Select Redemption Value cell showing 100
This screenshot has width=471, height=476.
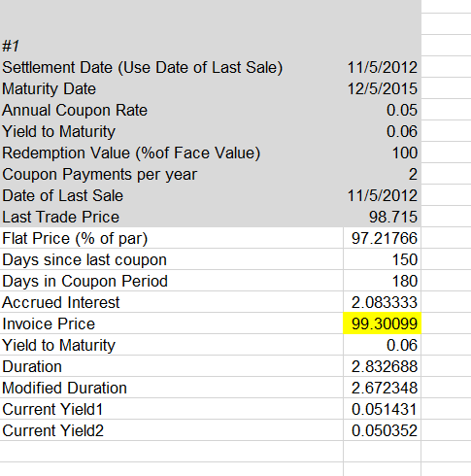382,153
